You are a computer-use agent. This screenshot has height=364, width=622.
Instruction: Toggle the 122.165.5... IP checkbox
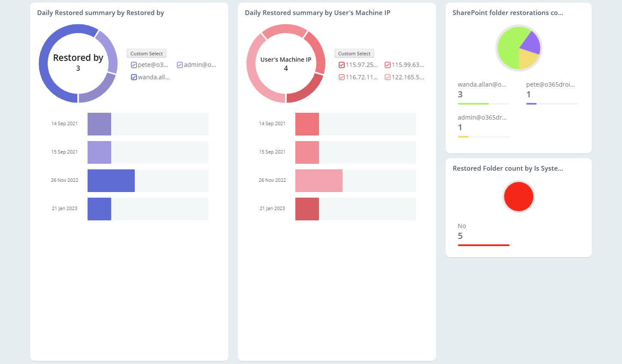pyautogui.click(x=388, y=78)
